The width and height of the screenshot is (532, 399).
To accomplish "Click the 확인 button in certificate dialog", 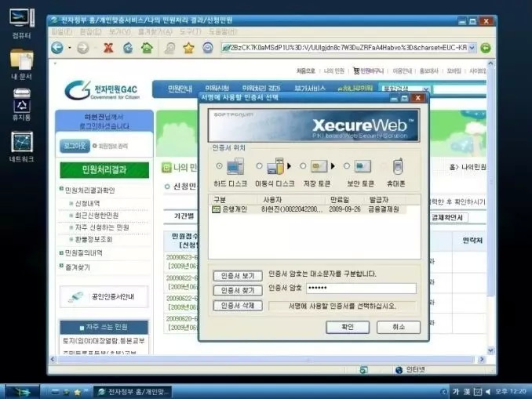I will [x=348, y=327].
